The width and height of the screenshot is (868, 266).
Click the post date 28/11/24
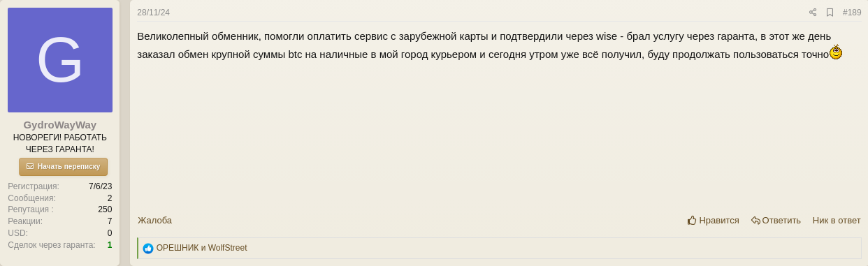point(153,13)
